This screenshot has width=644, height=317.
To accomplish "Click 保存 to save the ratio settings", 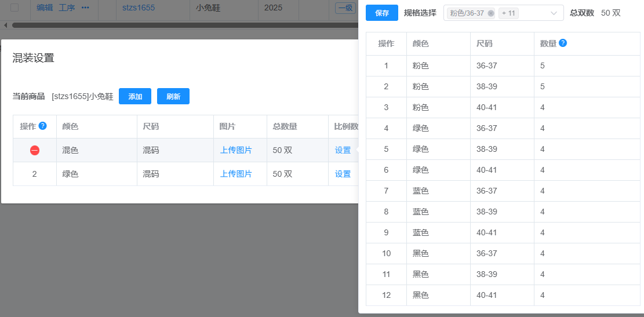I will 382,13.
